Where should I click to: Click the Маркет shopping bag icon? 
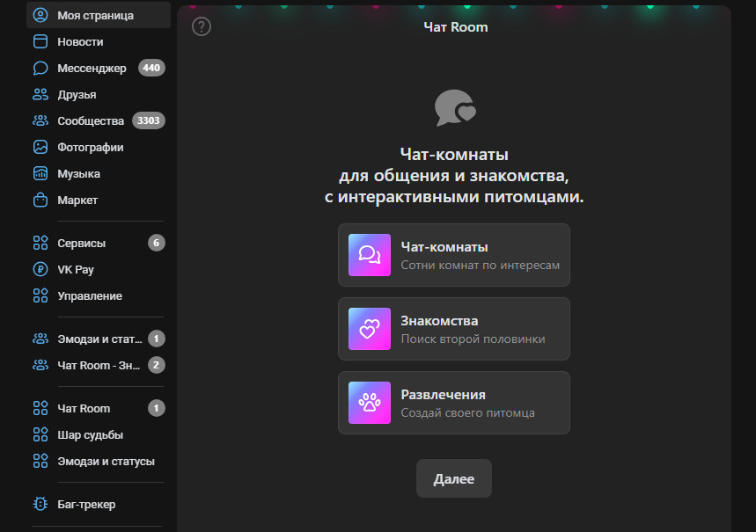click(x=40, y=200)
